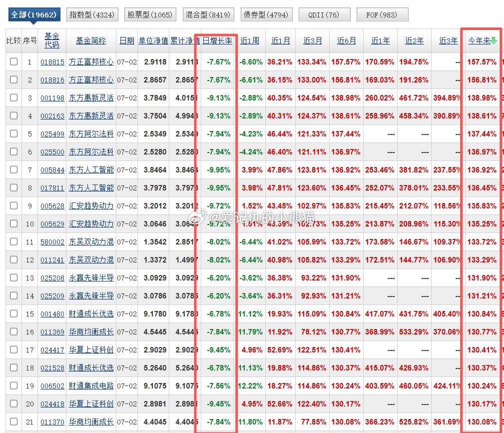Sort by 近1周 column
Viewport: 504px width, 433px height.
tap(250, 41)
